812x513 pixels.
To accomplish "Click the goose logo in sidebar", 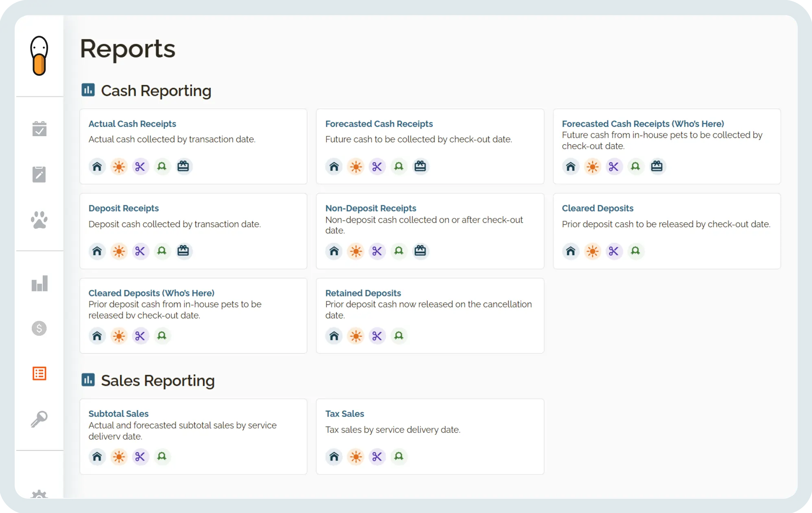I will [x=39, y=56].
